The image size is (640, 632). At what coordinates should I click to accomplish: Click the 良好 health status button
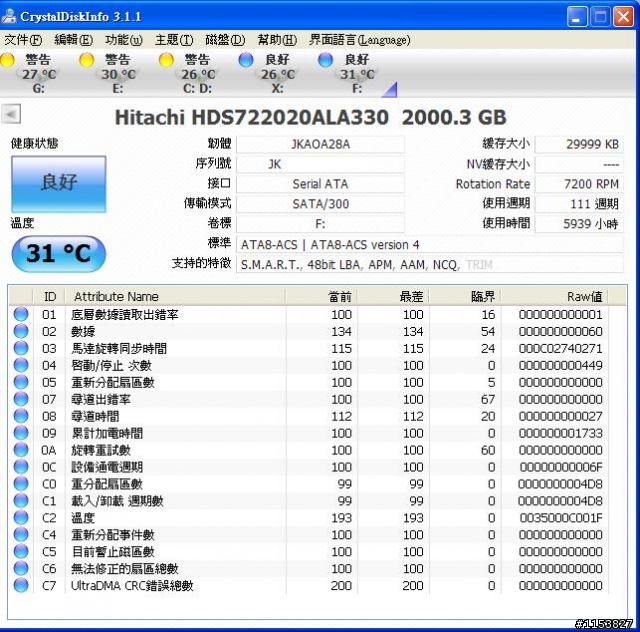coord(59,184)
